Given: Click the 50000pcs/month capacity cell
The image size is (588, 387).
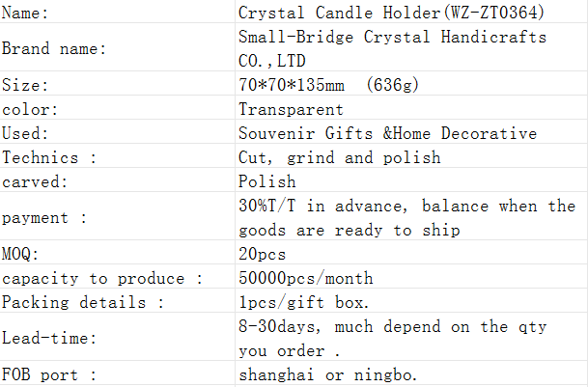Looking at the screenshot, I should click(x=411, y=277).
